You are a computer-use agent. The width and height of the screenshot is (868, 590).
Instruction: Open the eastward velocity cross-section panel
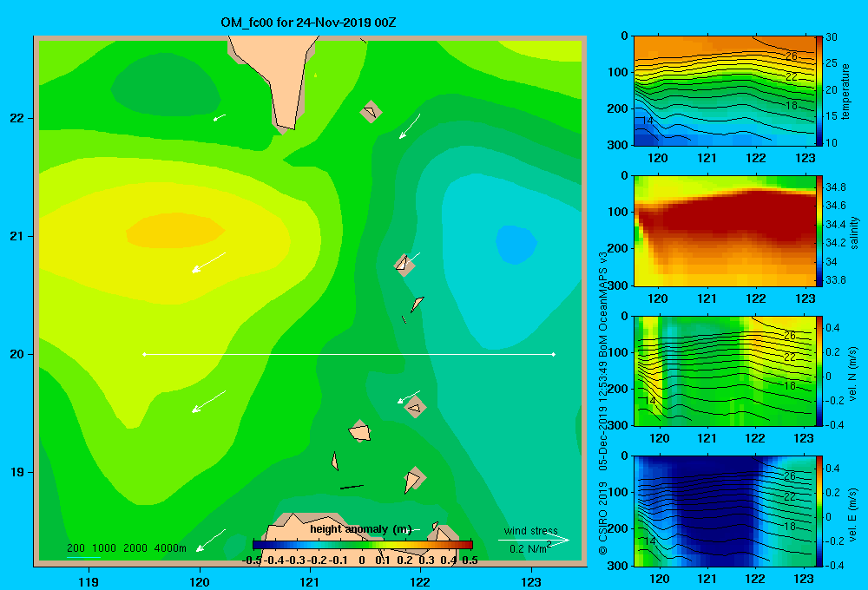(x=725, y=511)
